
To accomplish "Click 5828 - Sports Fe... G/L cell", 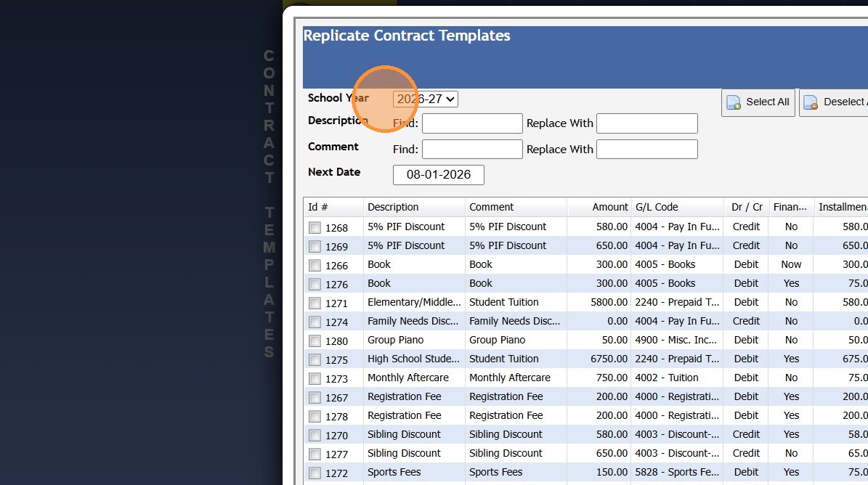I will pyautogui.click(x=678, y=472).
